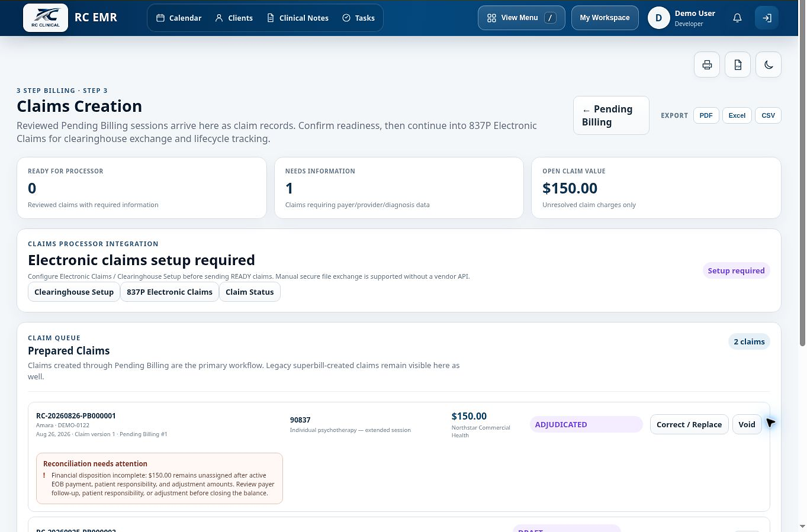The width and height of the screenshot is (807, 532).
Task: Click the ADJUDICATED status badge
Action: [586, 424]
